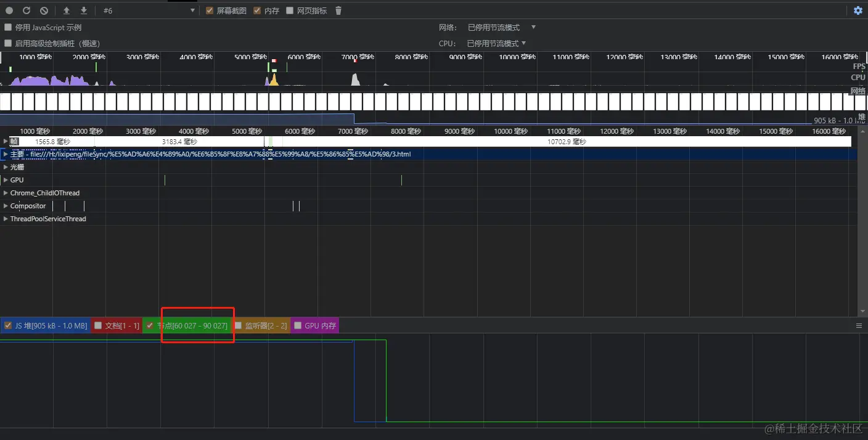Enable the 监听器 counter checkbox
Viewport: 868px width, 440px height.
pos(238,325)
